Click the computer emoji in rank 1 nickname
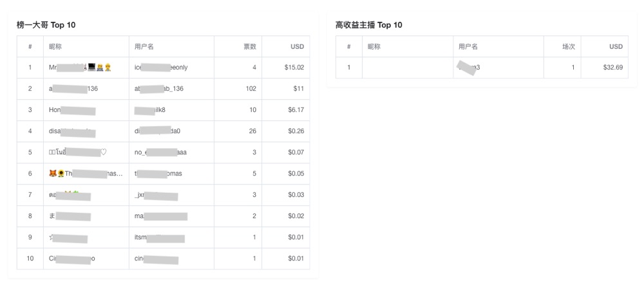This screenshot has width=644, height=283. (91, 68)
